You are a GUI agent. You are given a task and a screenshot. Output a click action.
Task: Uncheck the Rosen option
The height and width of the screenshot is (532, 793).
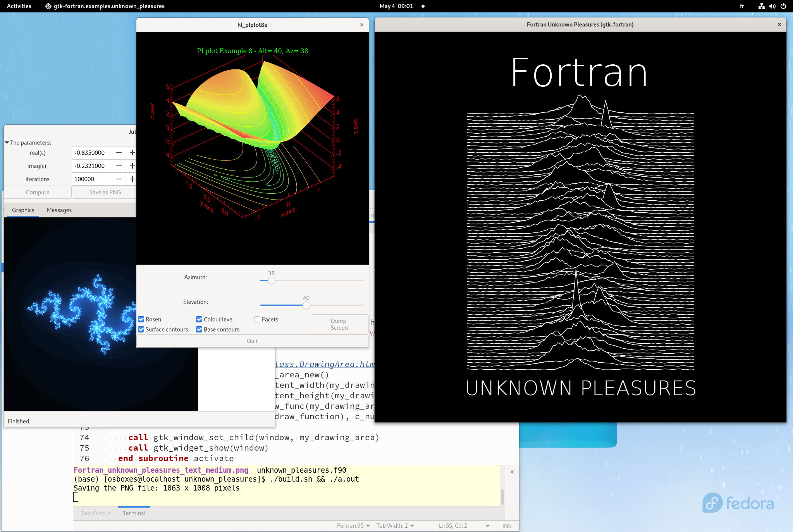[x=141, y=319]
